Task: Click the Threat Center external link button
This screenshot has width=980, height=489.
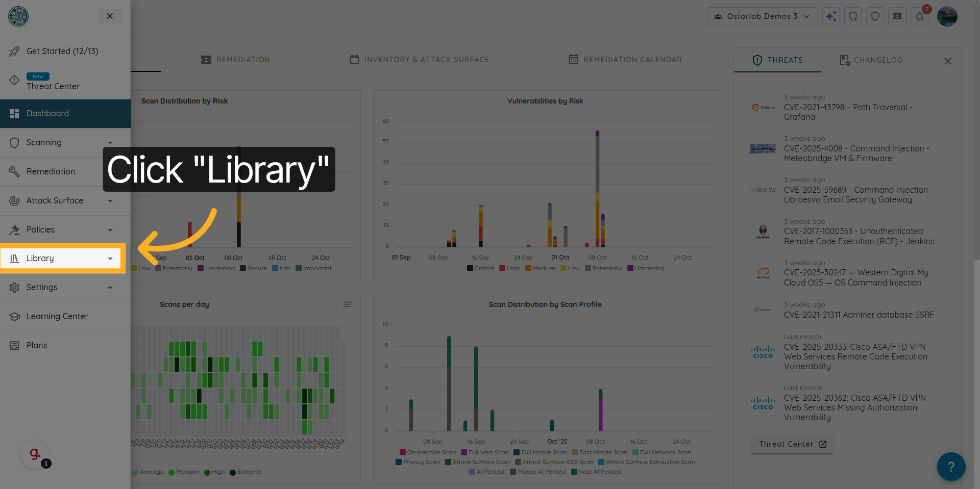Action: pyautogui.click(x=792, y=444)
